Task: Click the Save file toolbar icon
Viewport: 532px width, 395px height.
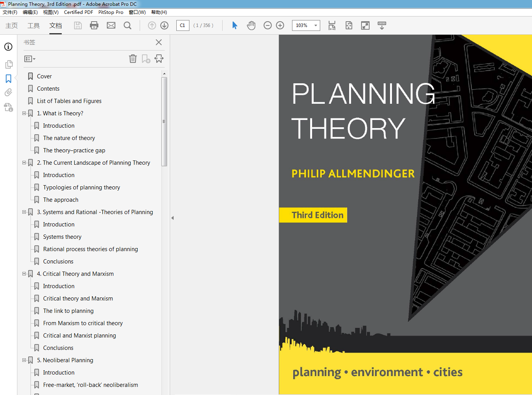Action: click(x=78, y=25)
